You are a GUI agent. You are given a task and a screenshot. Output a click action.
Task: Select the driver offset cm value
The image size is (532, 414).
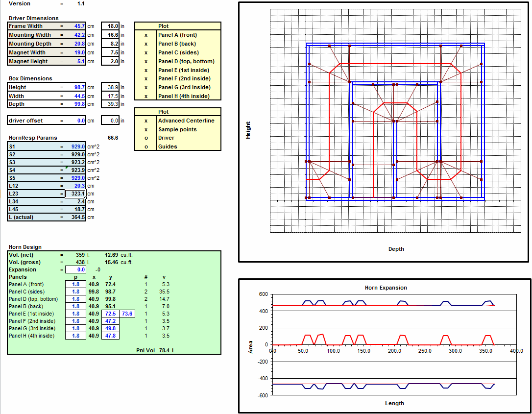pos(75,121)
